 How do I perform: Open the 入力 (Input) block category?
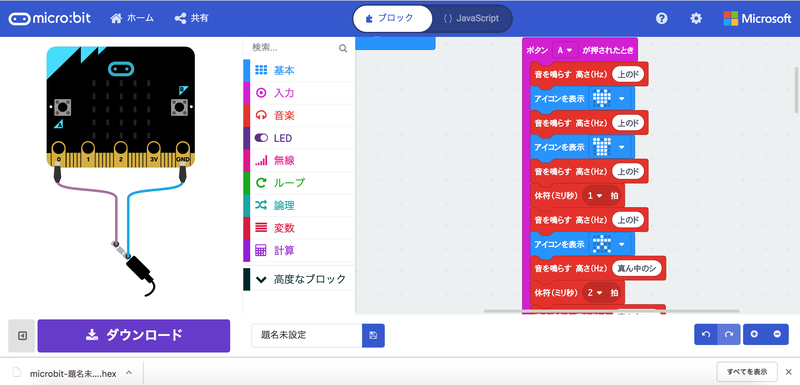299,93
